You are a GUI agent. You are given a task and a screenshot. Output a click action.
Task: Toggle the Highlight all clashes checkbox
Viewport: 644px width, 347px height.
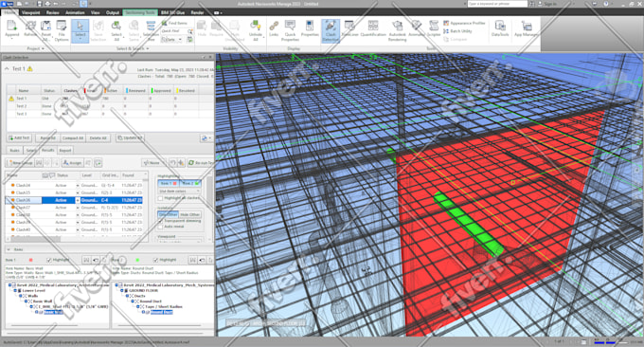(x=161, y=198)
